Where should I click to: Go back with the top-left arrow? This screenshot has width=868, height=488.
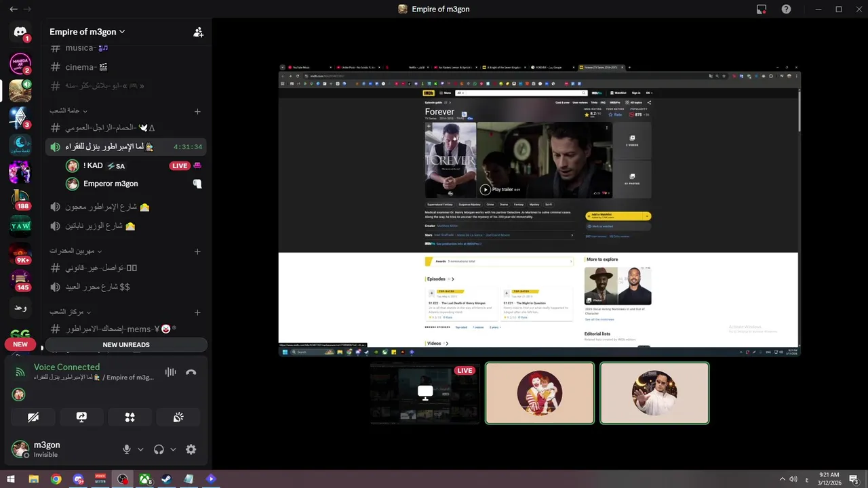click(x=13, y=9)
